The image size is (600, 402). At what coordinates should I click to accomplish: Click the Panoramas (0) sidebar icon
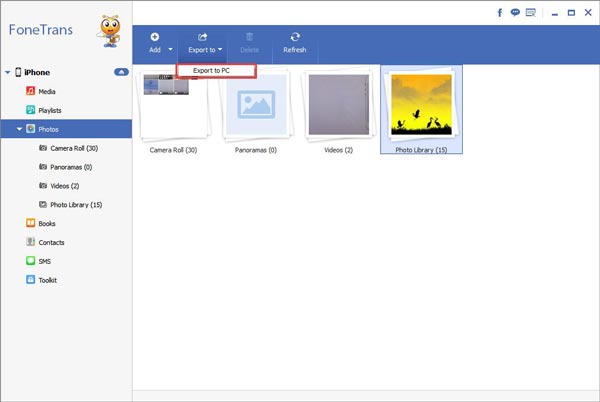43,166
